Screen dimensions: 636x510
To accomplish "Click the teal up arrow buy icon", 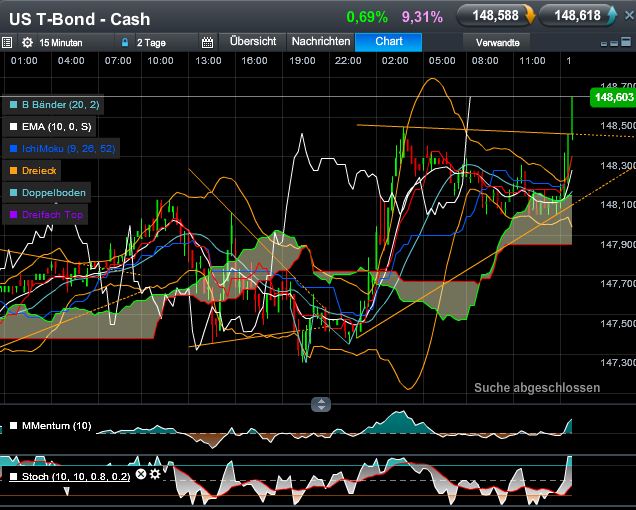I will [x=612, y=15].
